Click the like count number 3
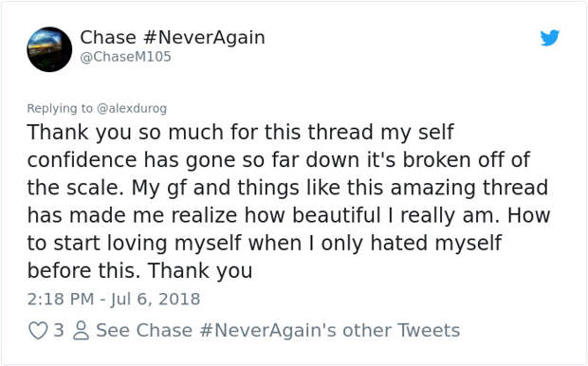The image size is (588, 366). [x=59, y=330]
